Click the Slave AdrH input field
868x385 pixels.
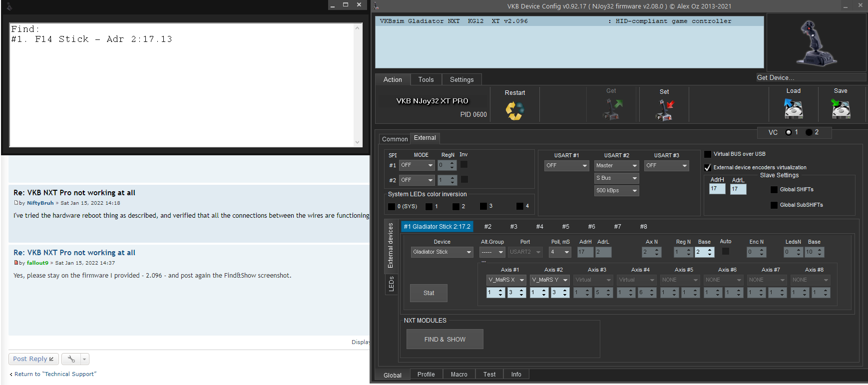717,189
